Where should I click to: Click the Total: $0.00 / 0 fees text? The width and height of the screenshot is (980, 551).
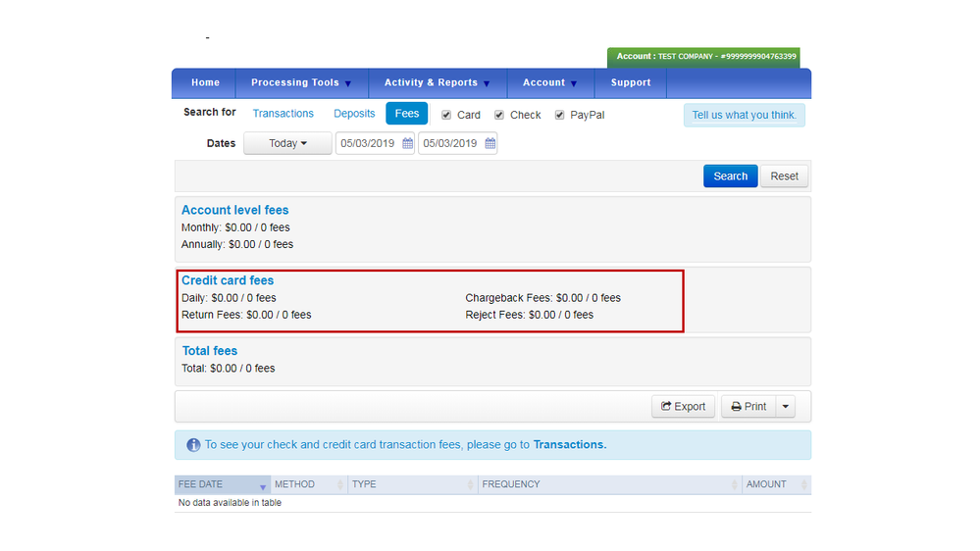coord(229,369)
